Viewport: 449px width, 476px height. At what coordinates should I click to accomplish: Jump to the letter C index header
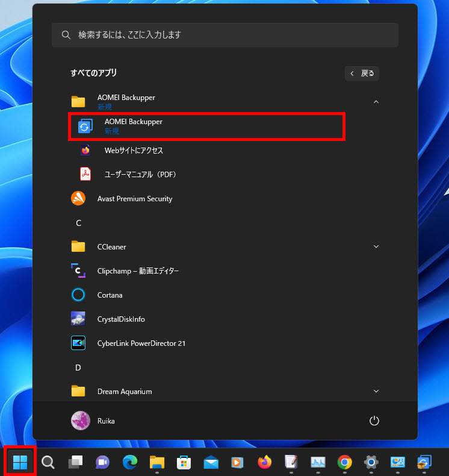pos(78,223)
